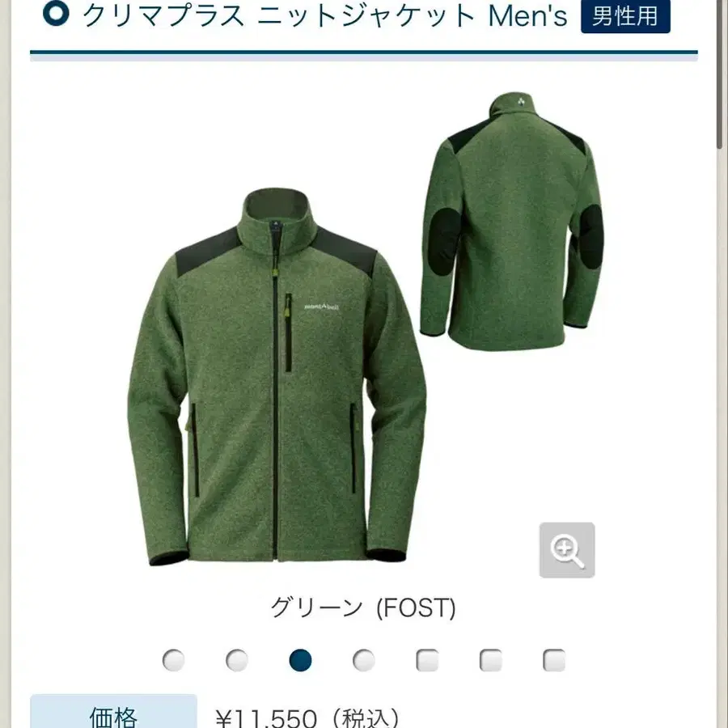Select the first round carousel dot
The image size is (728, 728).
pos(174,660)
